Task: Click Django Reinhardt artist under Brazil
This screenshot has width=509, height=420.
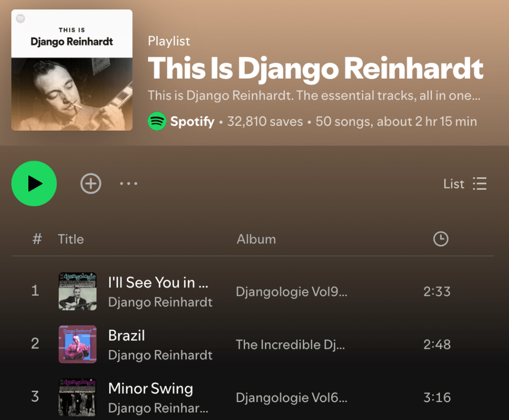Action: click(x=161, y=355)
